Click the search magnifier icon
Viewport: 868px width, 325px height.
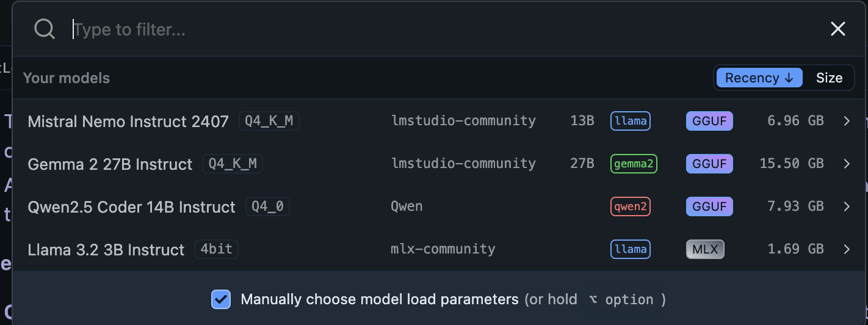[45, 29]
